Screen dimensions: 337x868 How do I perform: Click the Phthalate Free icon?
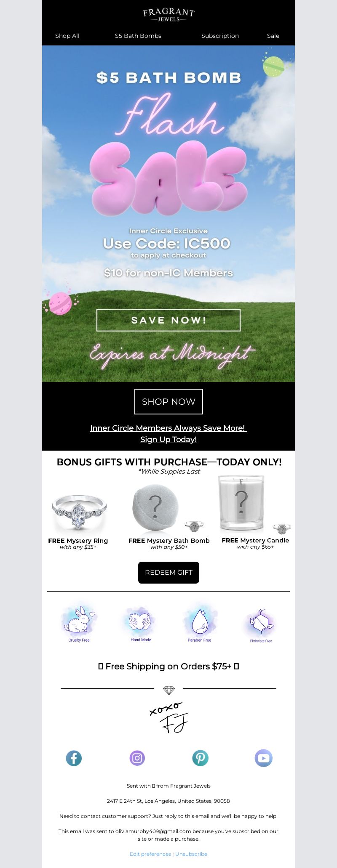(x=261, y=623)
